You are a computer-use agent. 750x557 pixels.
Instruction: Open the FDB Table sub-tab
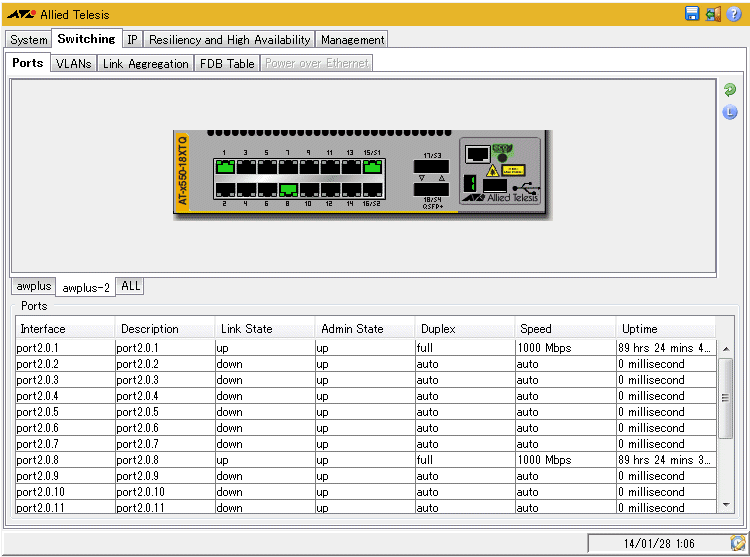click(x=227, y=63)
